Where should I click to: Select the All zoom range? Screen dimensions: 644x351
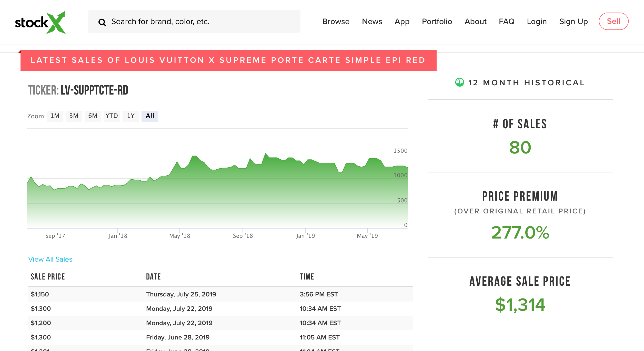pyautogui.click(x=150, y=116)
